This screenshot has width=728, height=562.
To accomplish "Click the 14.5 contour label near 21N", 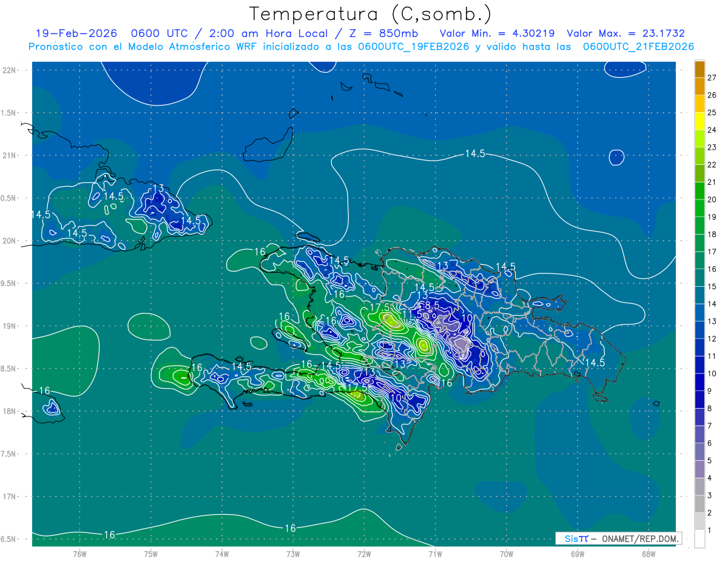I will (x=475, y=154).
